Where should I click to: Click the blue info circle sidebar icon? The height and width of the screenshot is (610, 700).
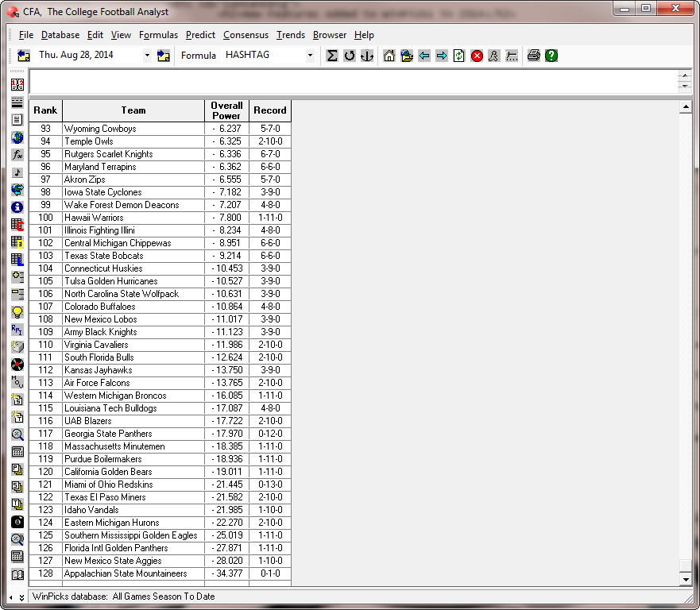click(x=17, y=207)
